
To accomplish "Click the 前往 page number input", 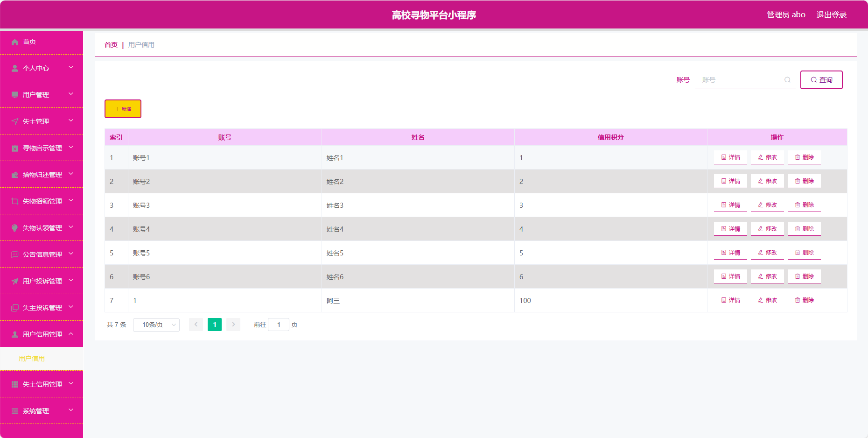I will 279,325.
